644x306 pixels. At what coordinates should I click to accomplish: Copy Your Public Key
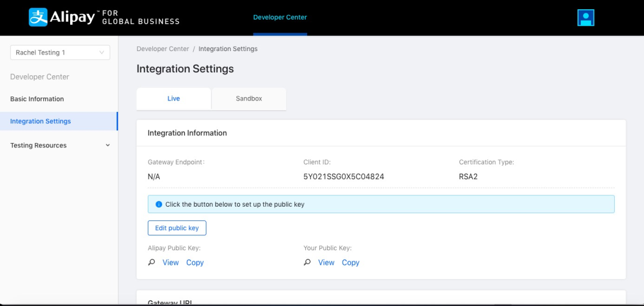351,262
